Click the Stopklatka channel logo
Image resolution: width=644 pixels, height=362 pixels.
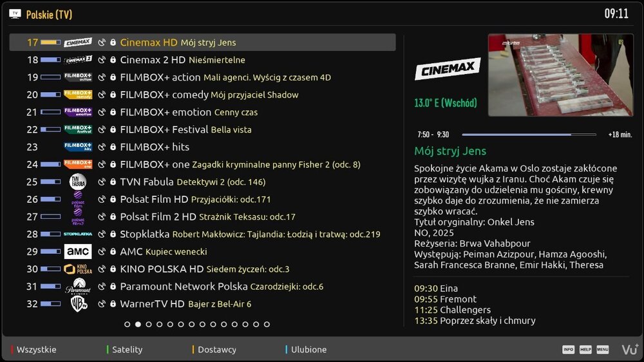78,234
